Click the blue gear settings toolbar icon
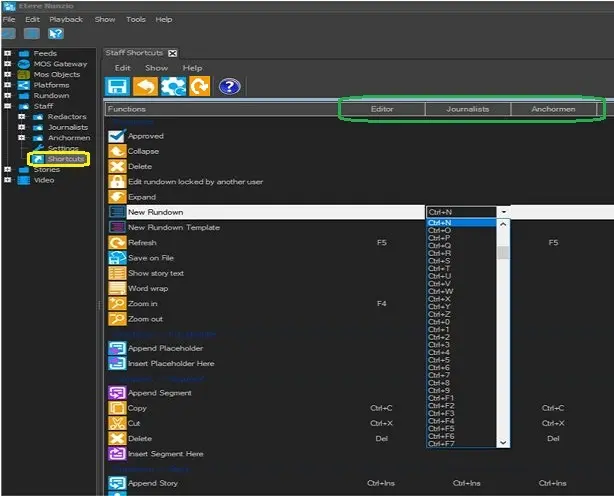Viewport: 614px width, 496px height. click(173, 86)
